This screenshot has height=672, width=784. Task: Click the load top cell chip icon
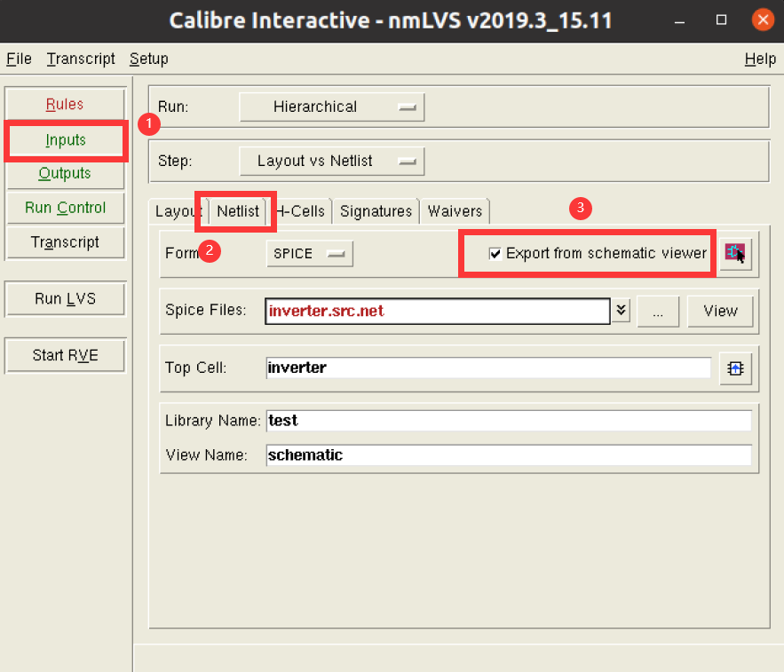point(735,368)
